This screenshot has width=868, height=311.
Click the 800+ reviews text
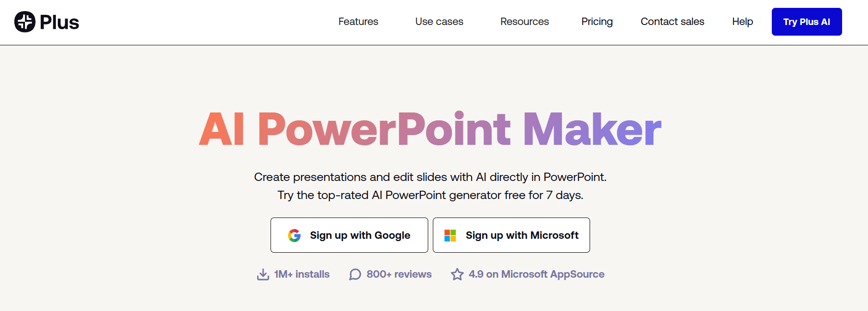[399, 274]
